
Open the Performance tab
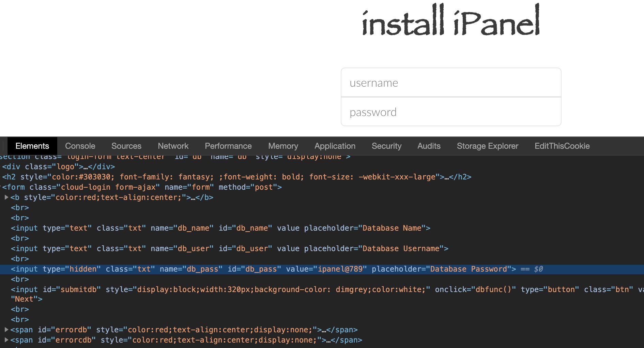[228, 146]
